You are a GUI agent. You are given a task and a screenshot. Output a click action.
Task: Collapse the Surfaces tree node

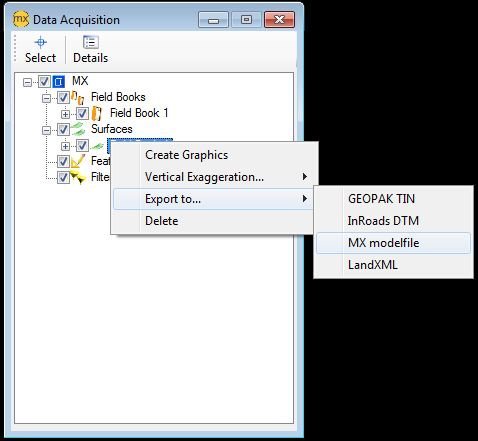coord(46,130)
